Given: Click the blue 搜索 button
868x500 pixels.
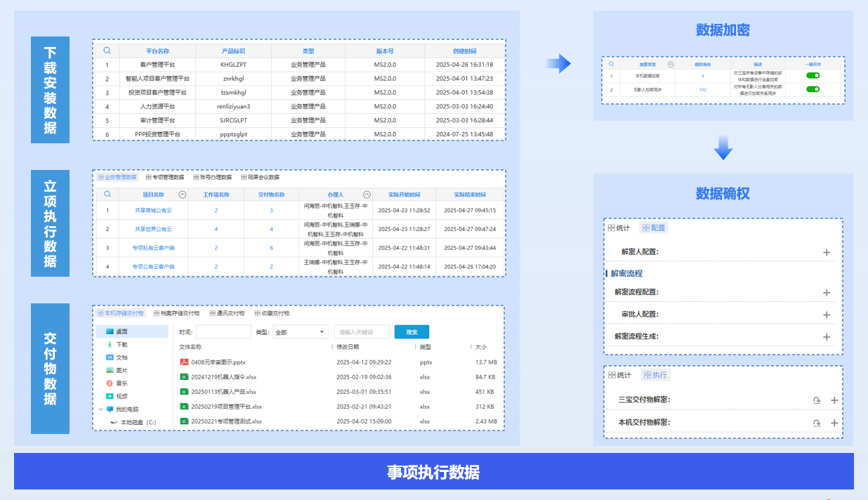Looking at the screenshot, I should (412, 332).
